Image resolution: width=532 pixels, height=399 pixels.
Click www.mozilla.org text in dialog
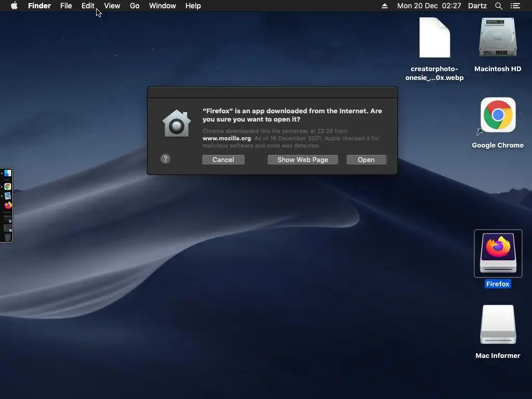pyautogui.click(x=227, y=138)
